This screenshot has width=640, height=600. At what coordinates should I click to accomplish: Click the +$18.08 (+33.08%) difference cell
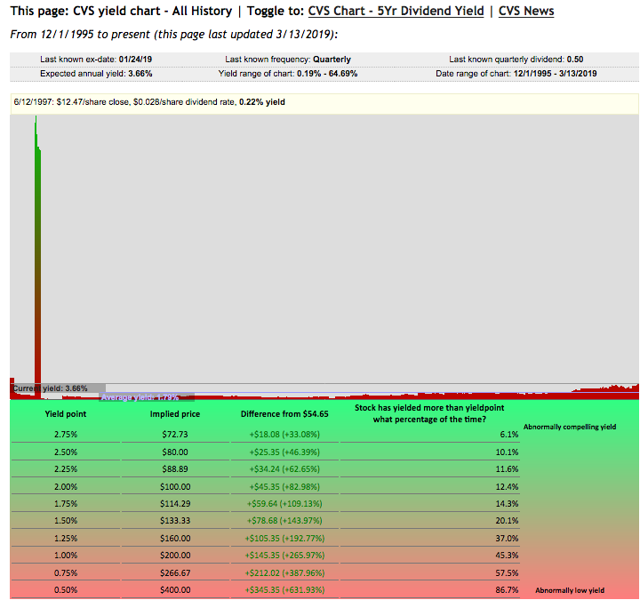click(284, 434)
